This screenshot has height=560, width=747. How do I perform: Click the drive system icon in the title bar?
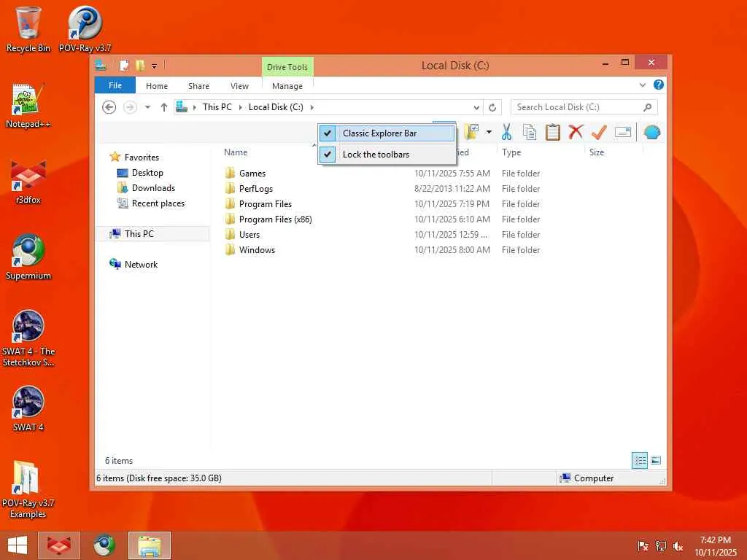101,65
